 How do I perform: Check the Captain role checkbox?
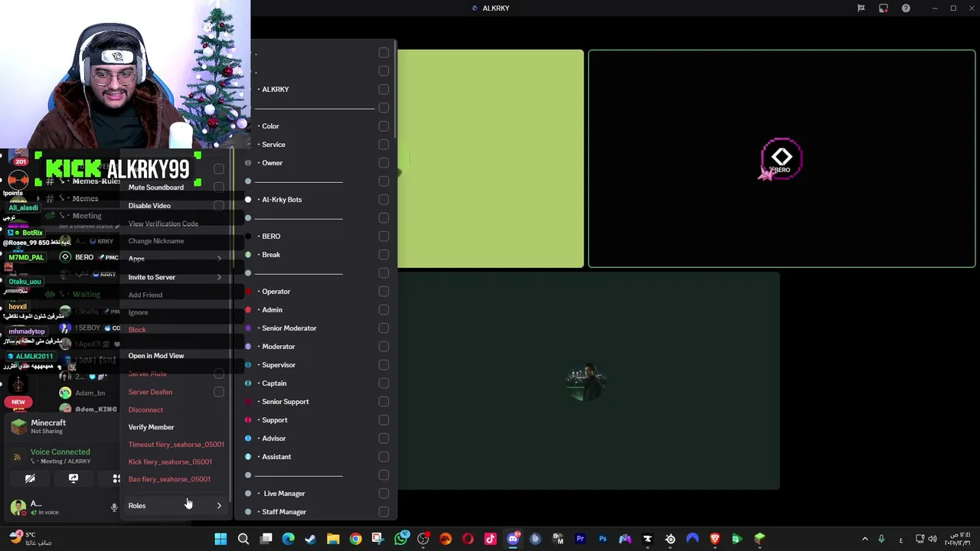384,383
